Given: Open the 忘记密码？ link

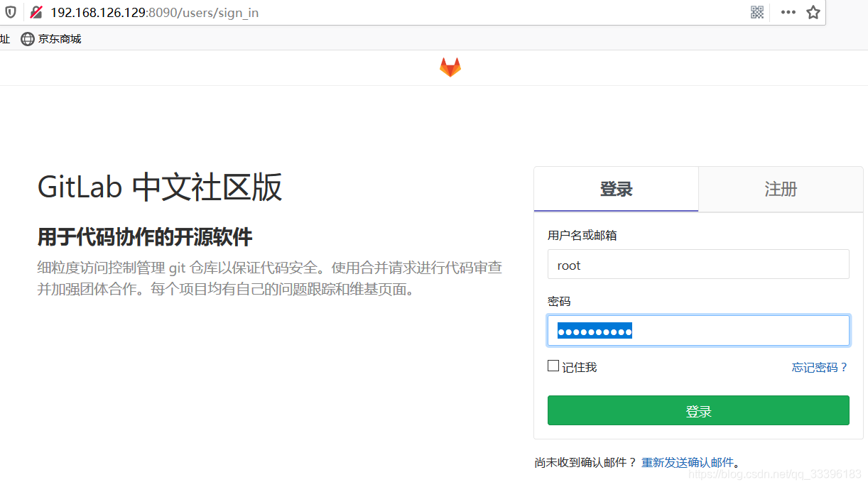Looking at the screenshot, I should click(x=820, y=367).
